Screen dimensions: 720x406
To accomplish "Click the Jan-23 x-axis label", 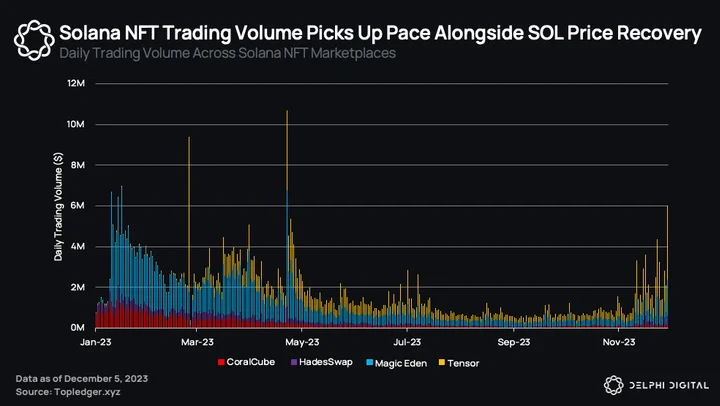I will point(96,342).
